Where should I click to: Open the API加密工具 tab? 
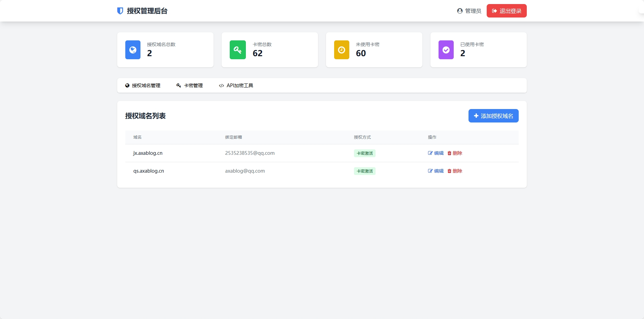click(x=236, y=85)
